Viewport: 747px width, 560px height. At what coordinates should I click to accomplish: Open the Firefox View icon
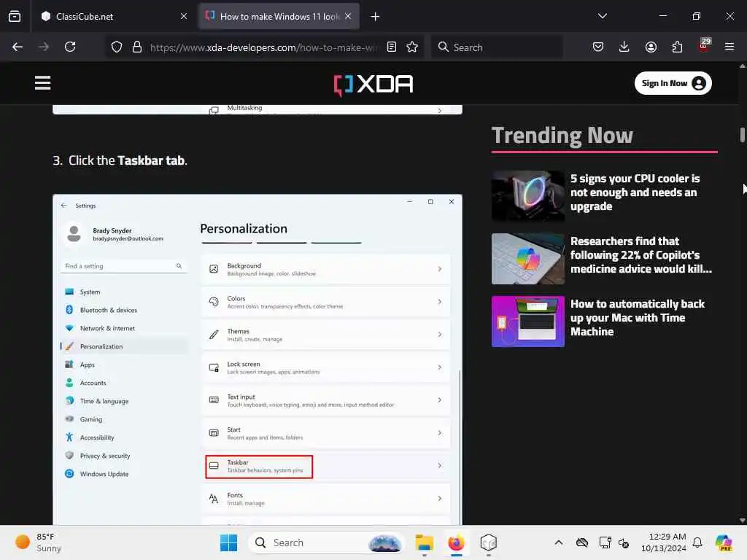(x=15, y=16)
